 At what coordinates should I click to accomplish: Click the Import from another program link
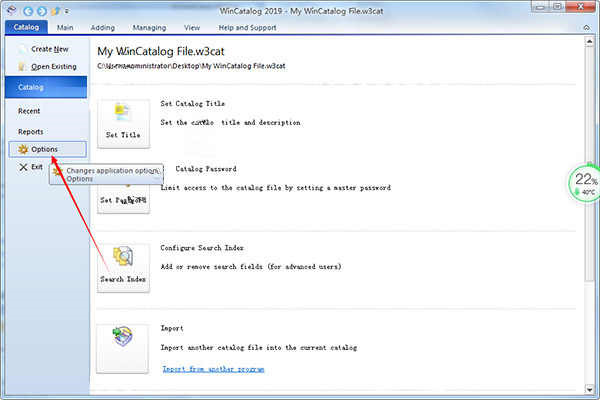(213, 369)
